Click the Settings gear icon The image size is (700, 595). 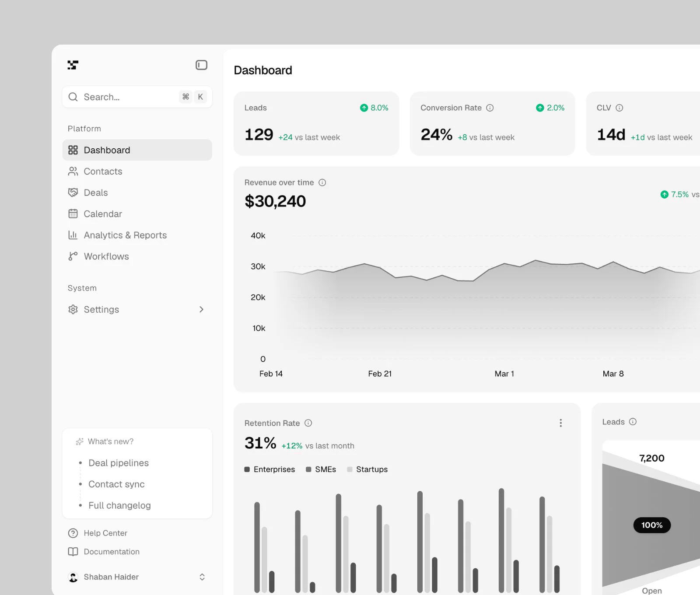[x=73, y=309]
